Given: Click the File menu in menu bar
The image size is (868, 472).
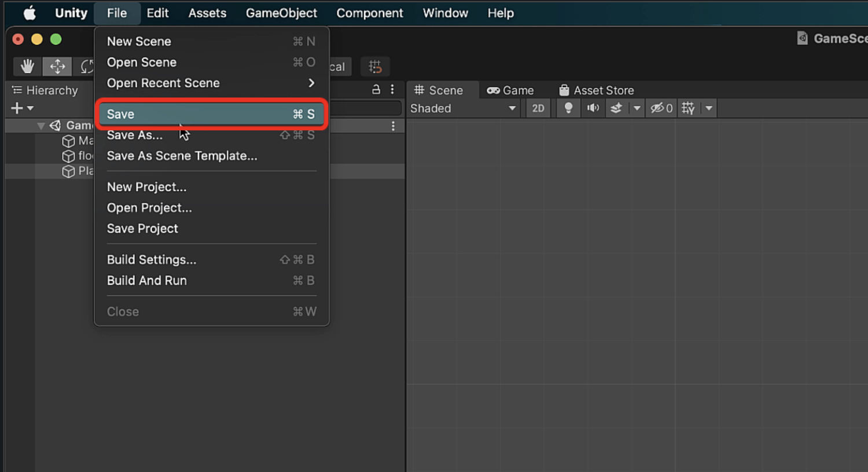Looking at the screenshot, I should [x=117, y=13].
